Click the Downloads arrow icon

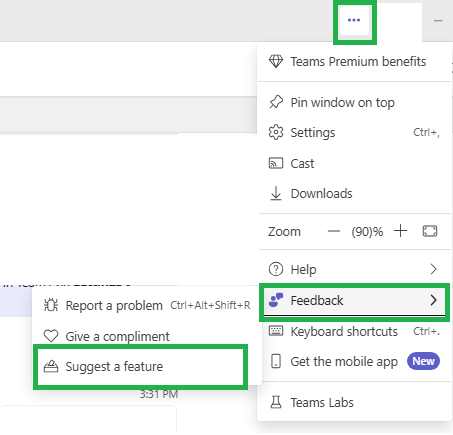click(x=276, y=193)
